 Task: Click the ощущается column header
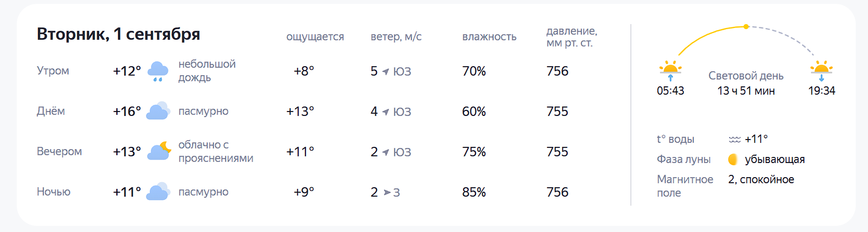(x=315, y=37)
